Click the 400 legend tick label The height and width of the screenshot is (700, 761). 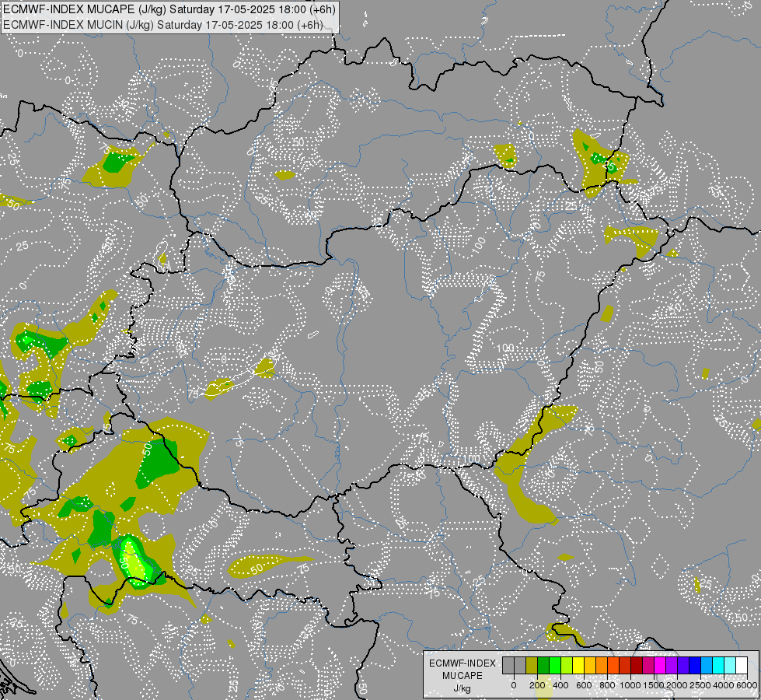click(x=560, y=685)
